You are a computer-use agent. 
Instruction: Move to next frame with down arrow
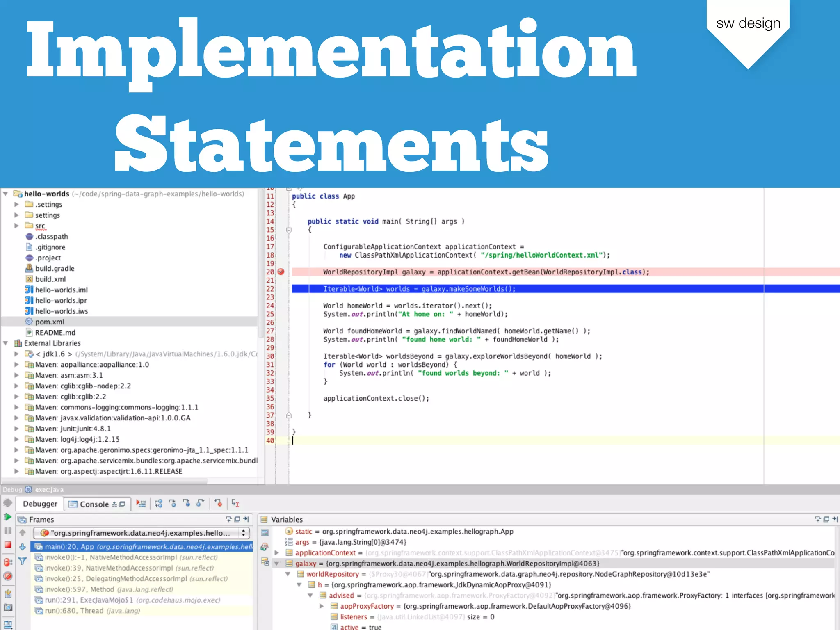(x=23, y=547)
